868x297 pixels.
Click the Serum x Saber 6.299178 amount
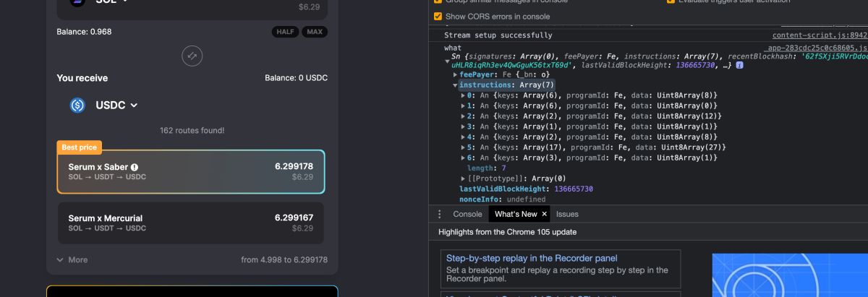[294, 166]
